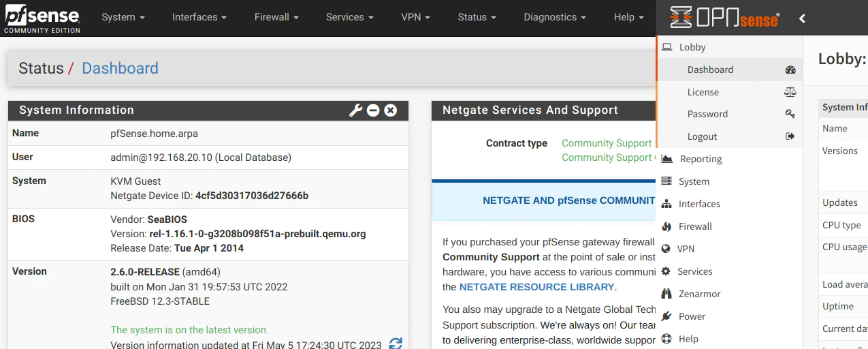This screenshot has width=868, height=349.
Task: Click the Zenarmor binoculars icon
Action: 666,294
